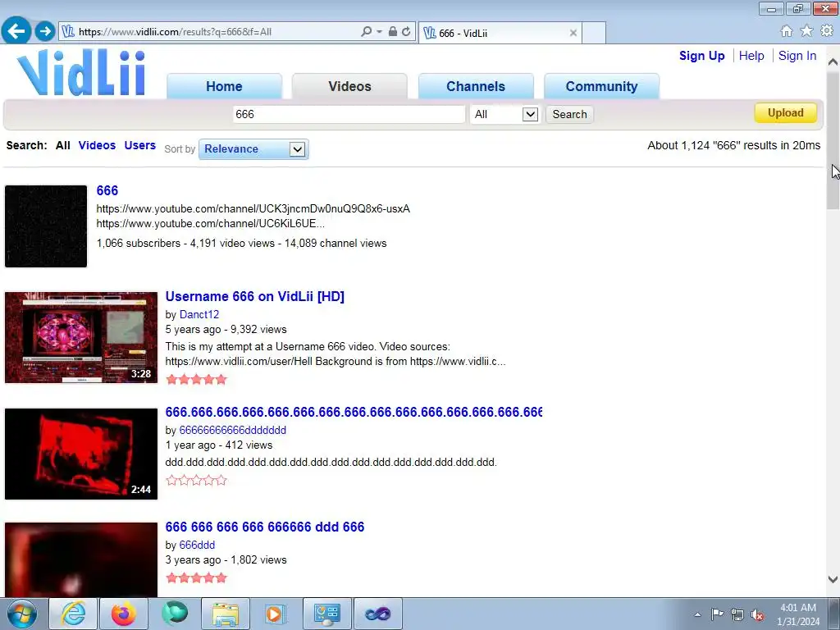Image resolution: width=840 pixels, height=630 pixels.
Task: Click the network tray icon
Action: click(x=737, y=614)
